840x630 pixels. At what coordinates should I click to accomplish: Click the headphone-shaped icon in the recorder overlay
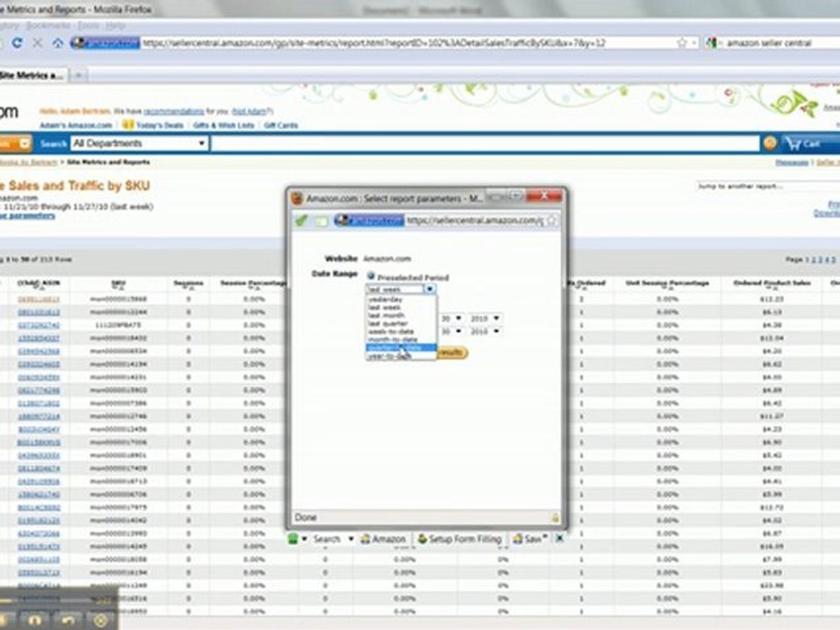click(x=35, y=620)
